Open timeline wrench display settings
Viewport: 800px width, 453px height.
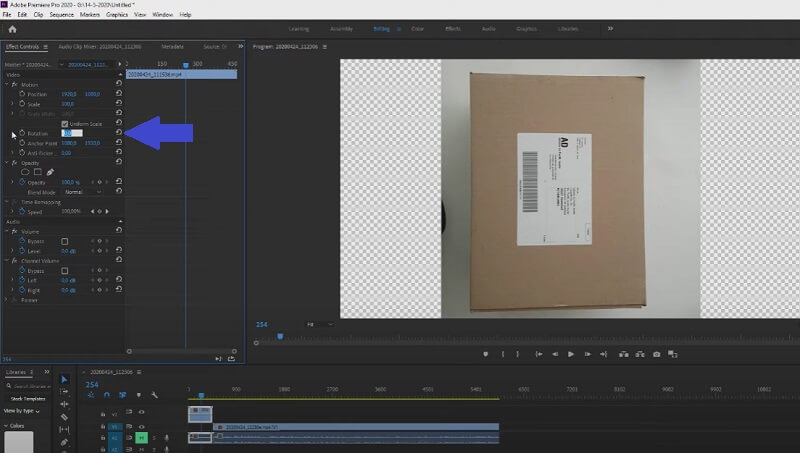(x=155, y=395)
